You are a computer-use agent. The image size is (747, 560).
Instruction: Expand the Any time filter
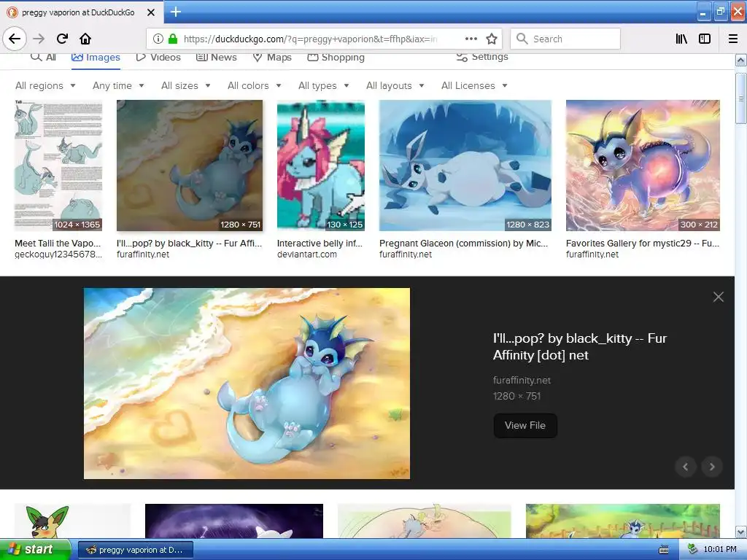pos(119,86)
